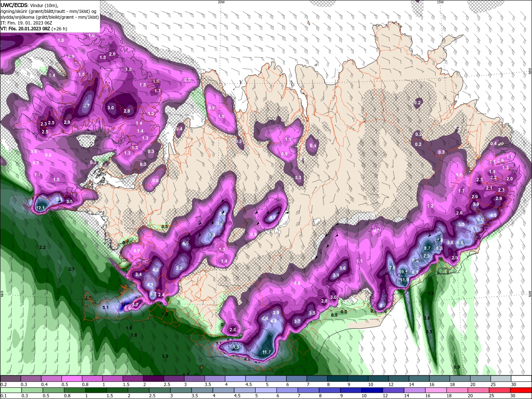Screen dimensions: 532x399
Task: Click the 3.4 precipitation value on the map
Action: pos(138,274)
